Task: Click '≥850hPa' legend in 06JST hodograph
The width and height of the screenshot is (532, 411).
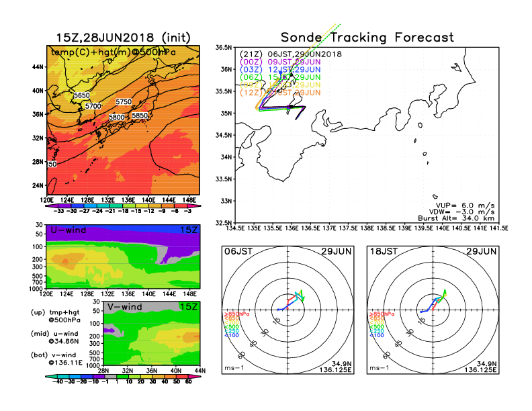Action: [236, 314]
